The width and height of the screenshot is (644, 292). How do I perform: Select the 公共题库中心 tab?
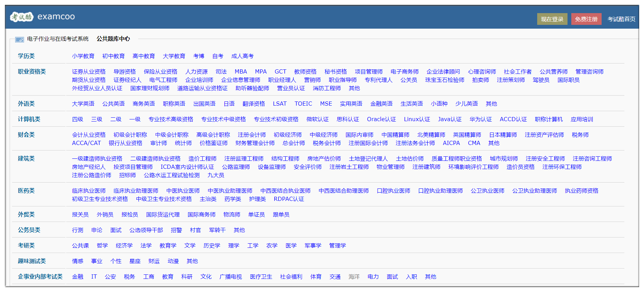(113, 39)
